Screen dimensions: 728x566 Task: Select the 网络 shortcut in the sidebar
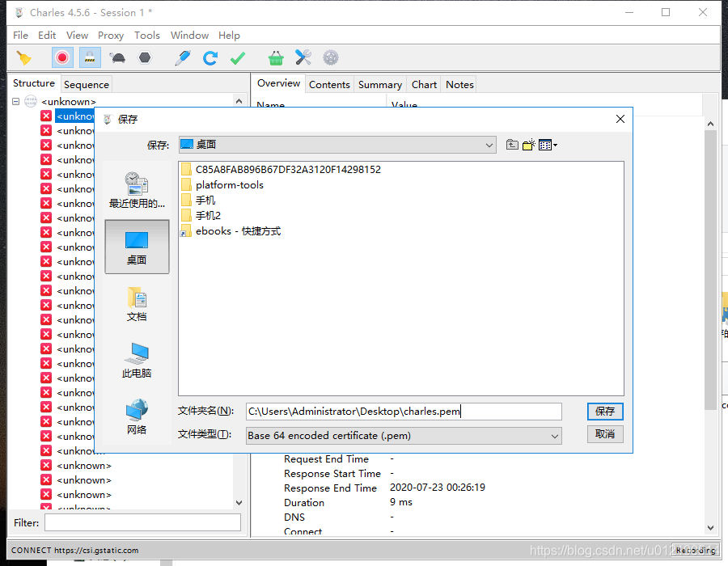(x=137, y=417)
